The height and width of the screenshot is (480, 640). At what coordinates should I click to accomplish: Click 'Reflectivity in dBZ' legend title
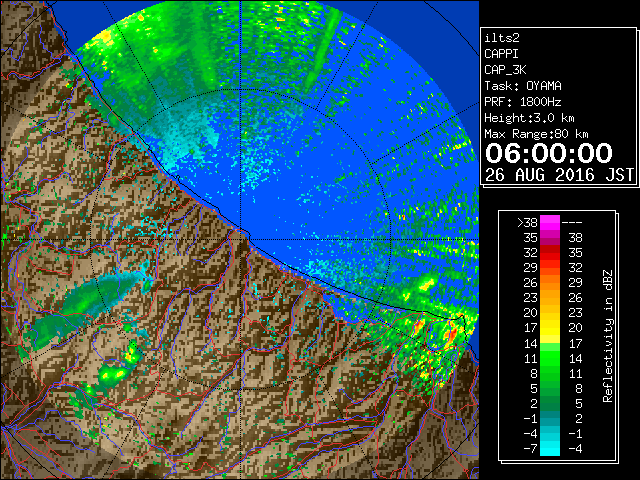[608, 336]
